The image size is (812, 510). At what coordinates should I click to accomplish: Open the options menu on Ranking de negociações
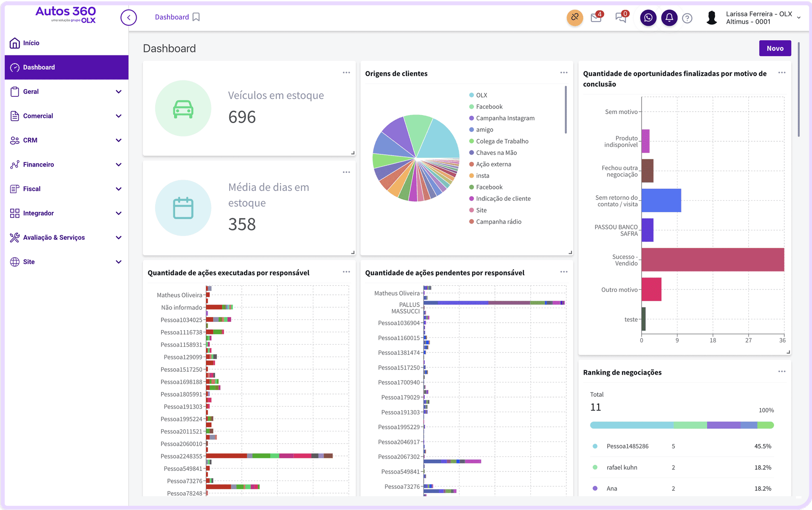pos(782,371)
